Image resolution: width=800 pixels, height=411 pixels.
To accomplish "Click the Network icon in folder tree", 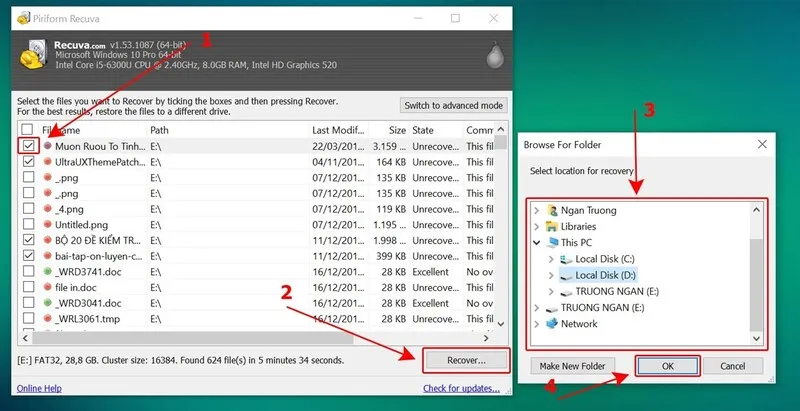I will (552, 324).
